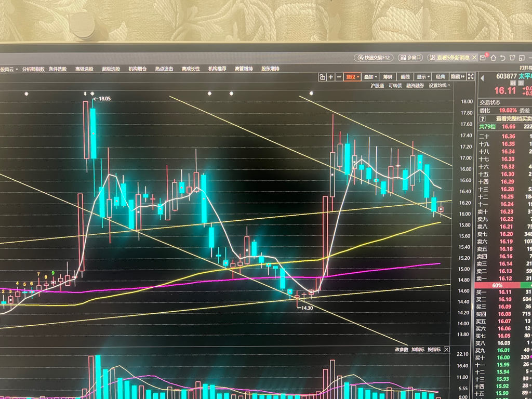Viewport: 532px width, 399px height.
Task: Open the 显示 display dropdown
Action: point(423,77)
